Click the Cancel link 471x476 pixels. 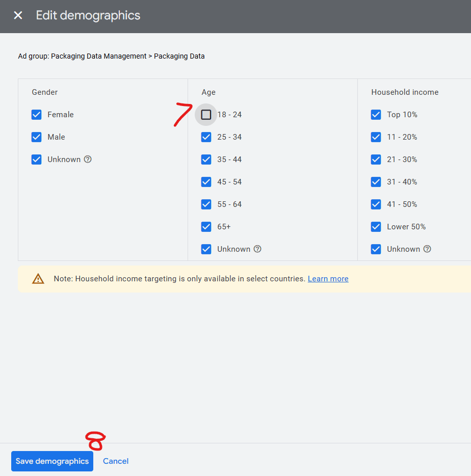coord(116,461)
